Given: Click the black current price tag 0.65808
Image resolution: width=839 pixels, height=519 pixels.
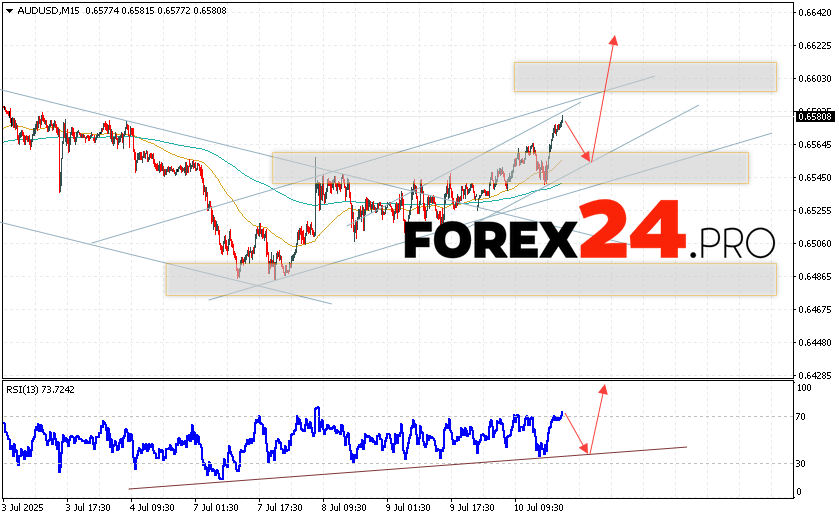Looking at the screenshot, I should tap(816, 116).
